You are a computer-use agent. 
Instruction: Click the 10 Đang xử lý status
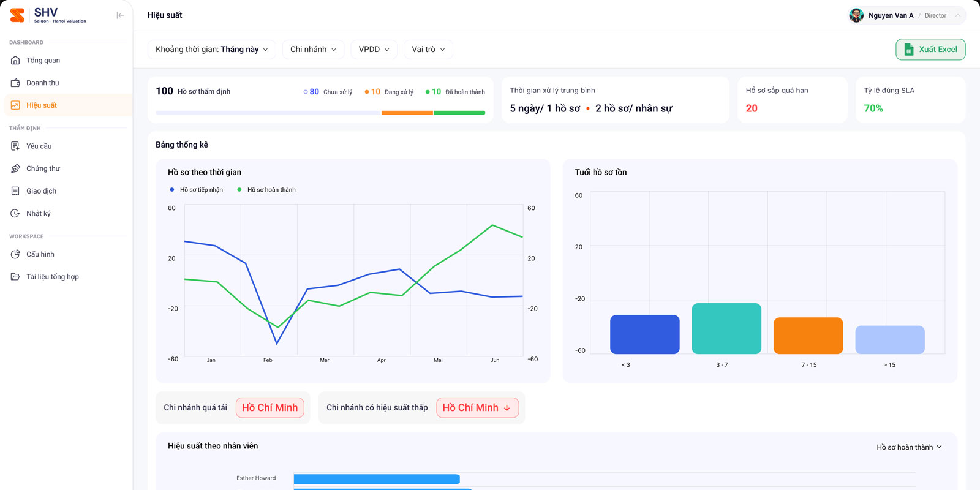389,92
